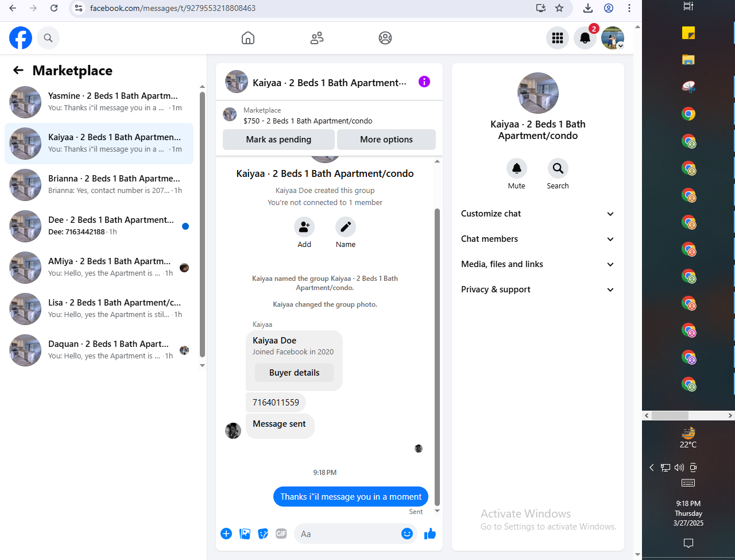735x560 pixels.
Task: Bookmark this page with the star icon
Action: (x=559, y=8)
